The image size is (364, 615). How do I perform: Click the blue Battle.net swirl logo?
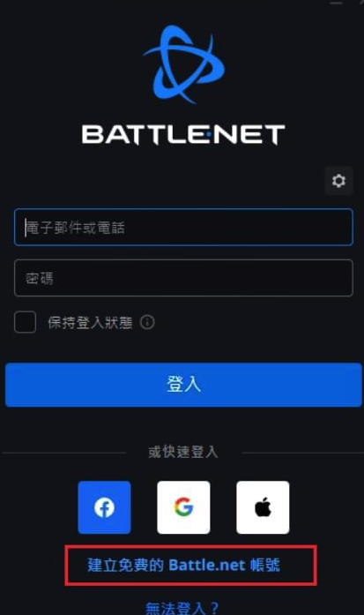184,64
